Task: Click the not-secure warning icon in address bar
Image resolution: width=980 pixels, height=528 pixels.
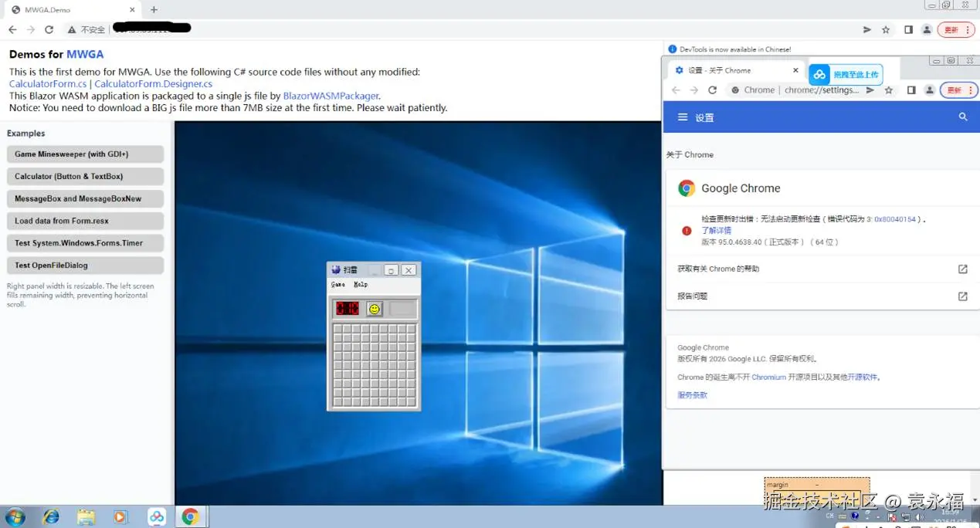Action: coord(72,29)
